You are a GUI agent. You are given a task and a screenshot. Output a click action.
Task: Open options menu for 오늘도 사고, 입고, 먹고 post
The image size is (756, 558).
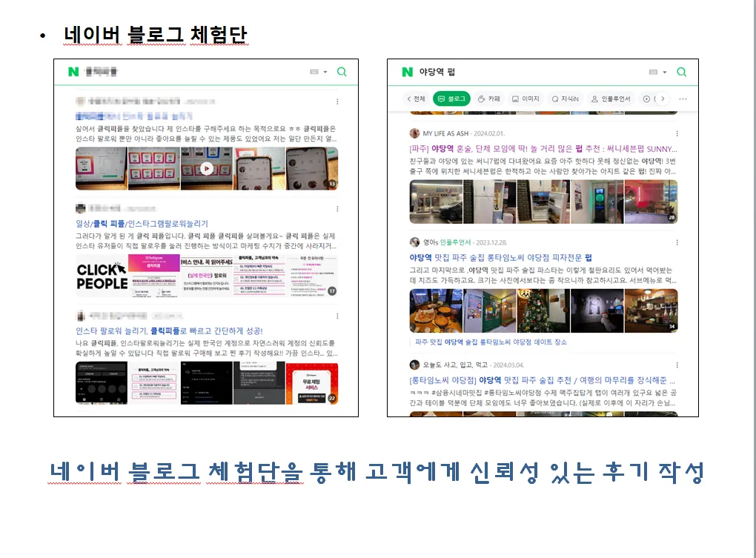tap(677, 365)
